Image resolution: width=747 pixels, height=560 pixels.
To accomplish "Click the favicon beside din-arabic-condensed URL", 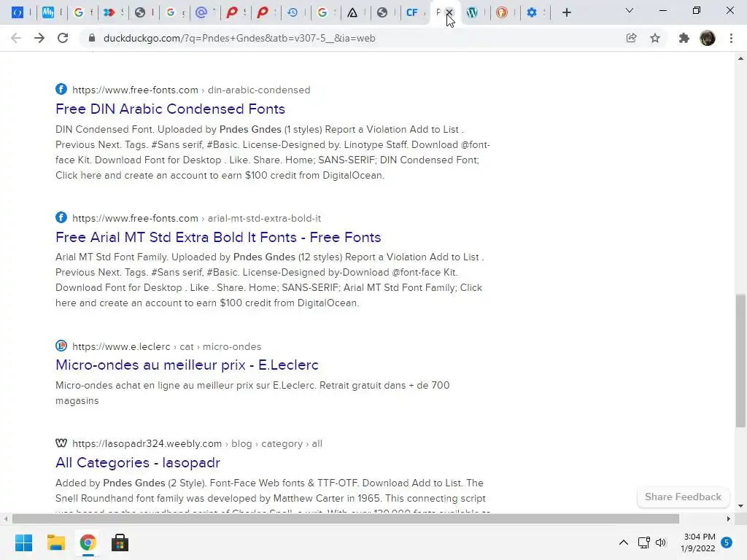I will pyautogui.click(x=61, y=89).
